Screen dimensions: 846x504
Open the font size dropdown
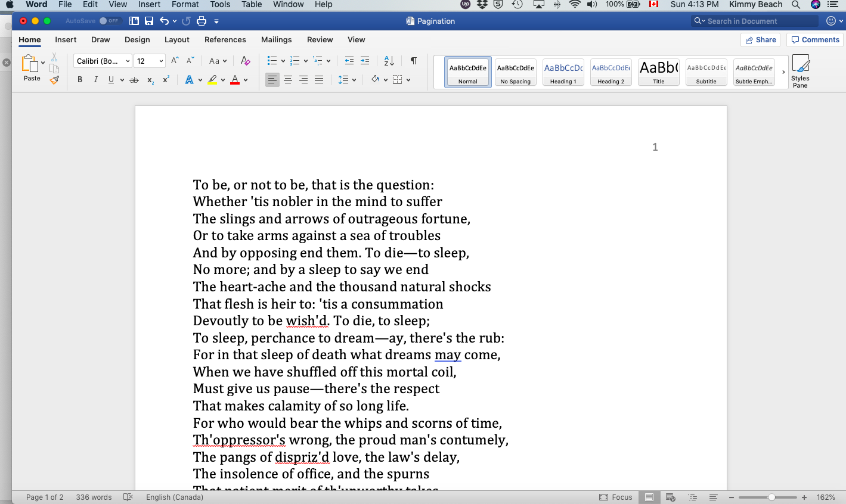coord(161,61)
